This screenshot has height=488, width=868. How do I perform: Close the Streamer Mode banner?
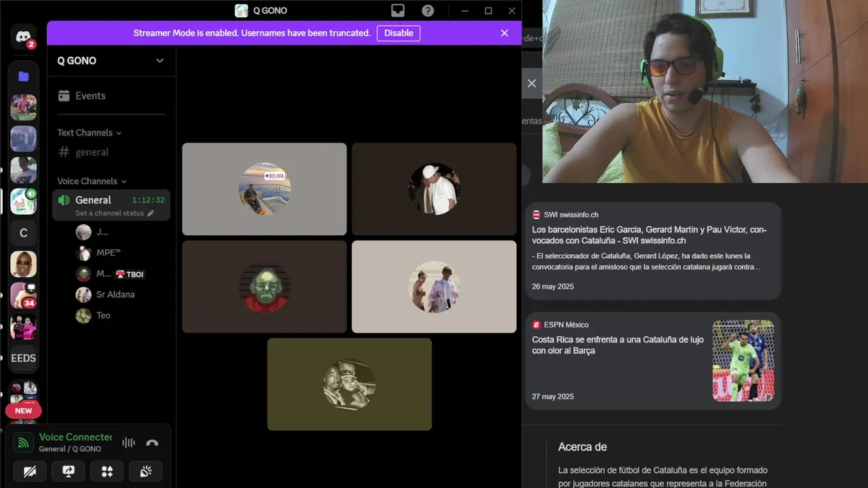pos(505,33)
